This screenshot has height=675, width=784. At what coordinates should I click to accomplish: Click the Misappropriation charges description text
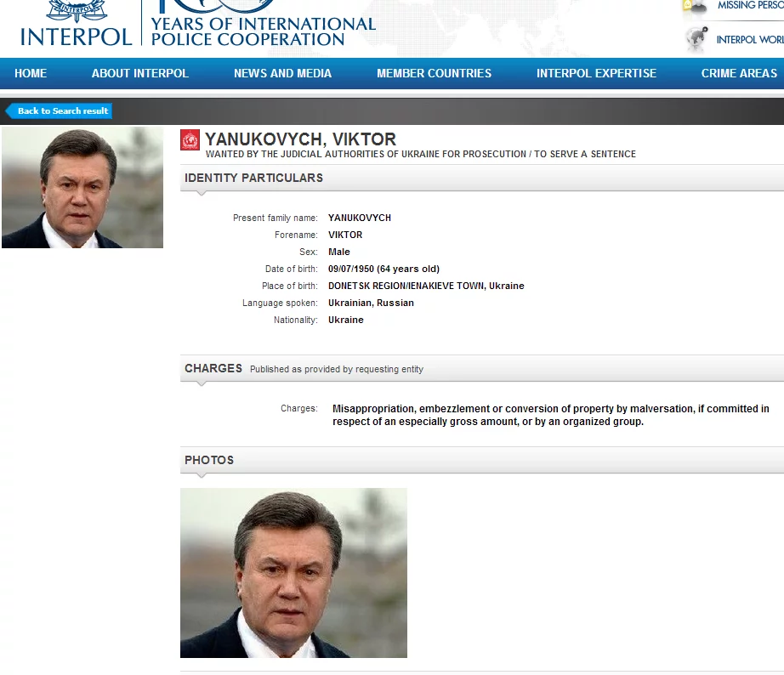550,415
